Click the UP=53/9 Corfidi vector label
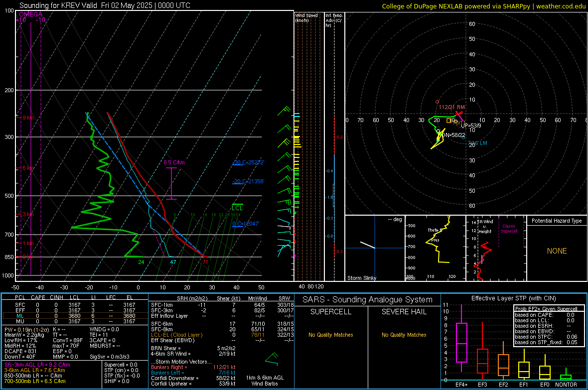 [471, 126]
